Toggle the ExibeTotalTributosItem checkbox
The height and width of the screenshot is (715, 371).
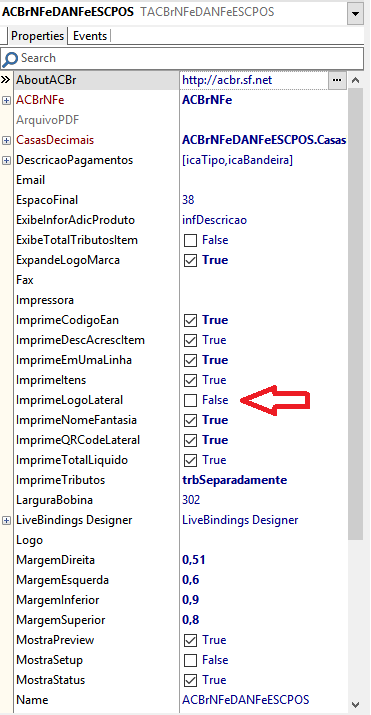click(x=190, y=240)
